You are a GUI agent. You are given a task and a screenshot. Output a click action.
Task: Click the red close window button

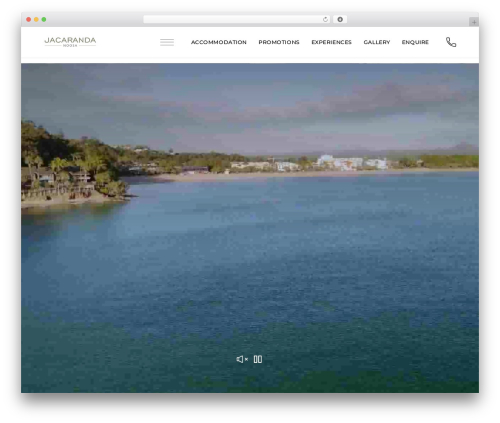[29, 20]
